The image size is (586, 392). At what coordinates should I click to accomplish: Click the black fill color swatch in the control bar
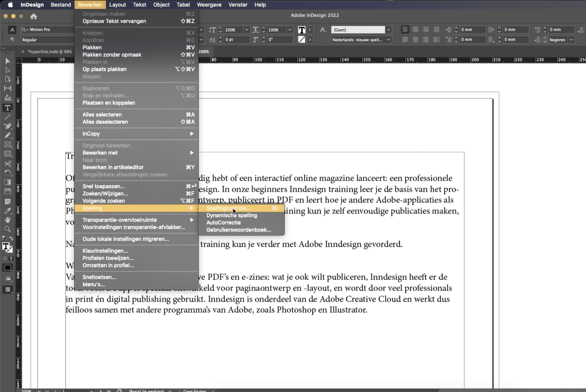[x=302, y=30]
